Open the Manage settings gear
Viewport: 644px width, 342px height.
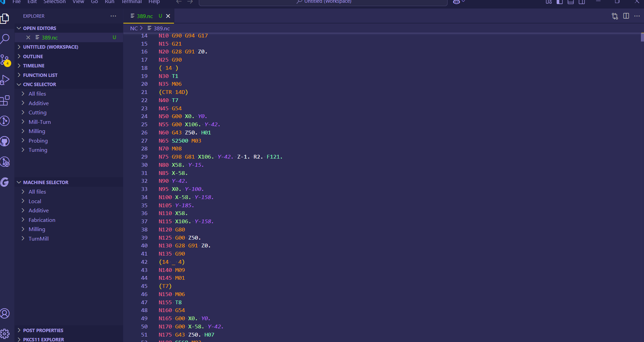click(5, 334)
